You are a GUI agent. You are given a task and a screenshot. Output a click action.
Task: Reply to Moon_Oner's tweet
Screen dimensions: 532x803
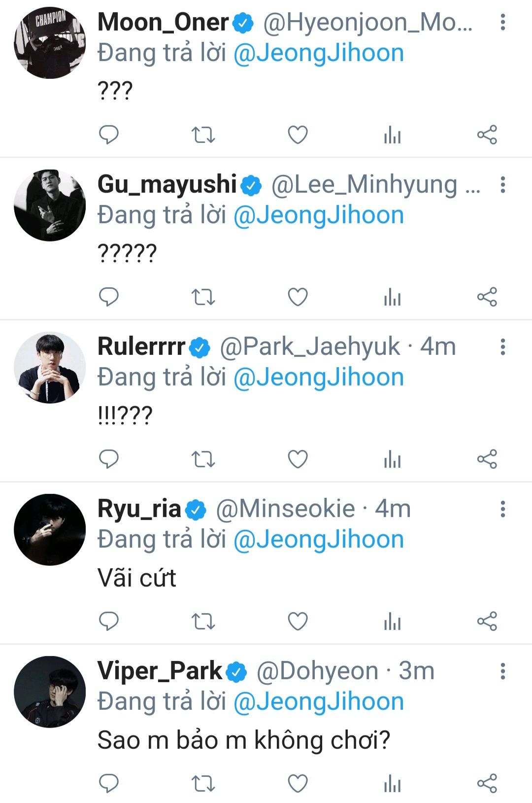(x=109, y=135)
